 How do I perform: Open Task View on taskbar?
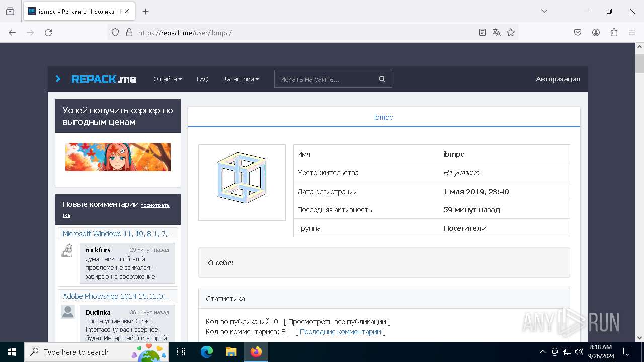pos(182,352)
